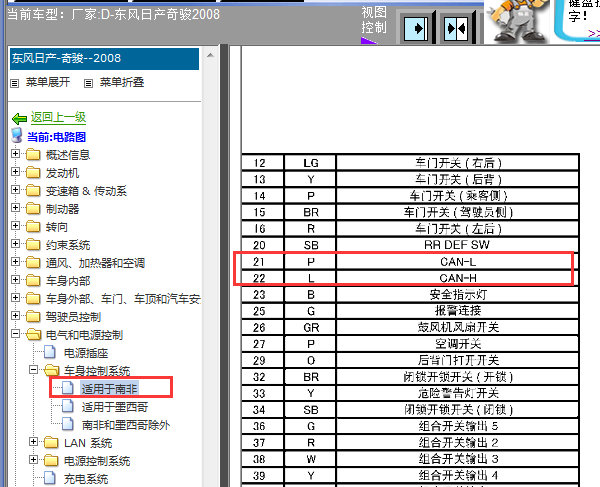The width and height of the screenshot is (600, 487).
Task: Open the 适用于墨西哥 tree entry
Action: tap(115, 407)
